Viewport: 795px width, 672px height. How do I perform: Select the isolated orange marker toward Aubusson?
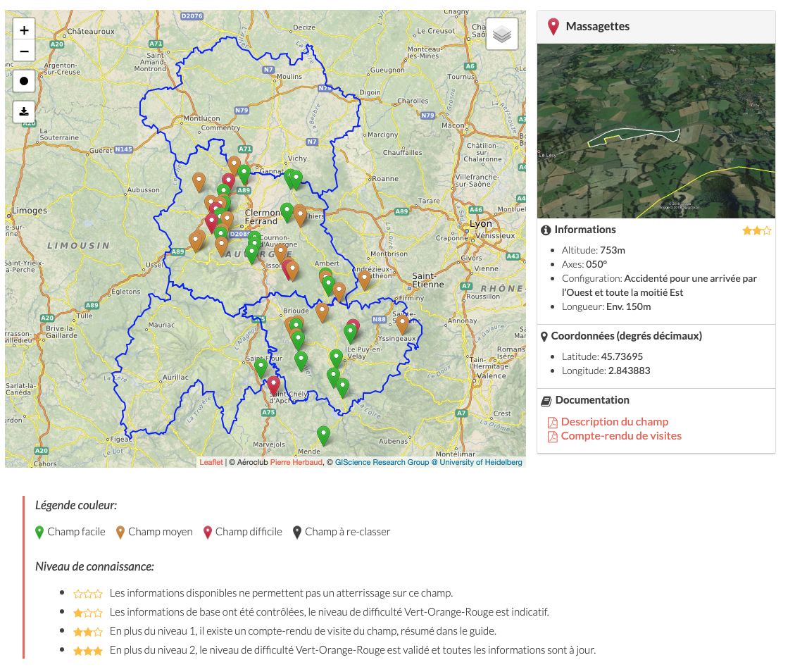(199, 182)
